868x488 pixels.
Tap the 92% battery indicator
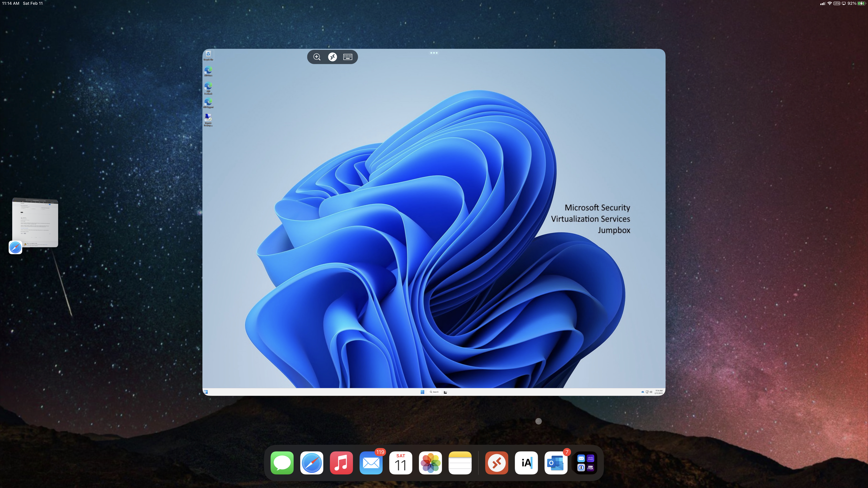click(x=856, y=3)
